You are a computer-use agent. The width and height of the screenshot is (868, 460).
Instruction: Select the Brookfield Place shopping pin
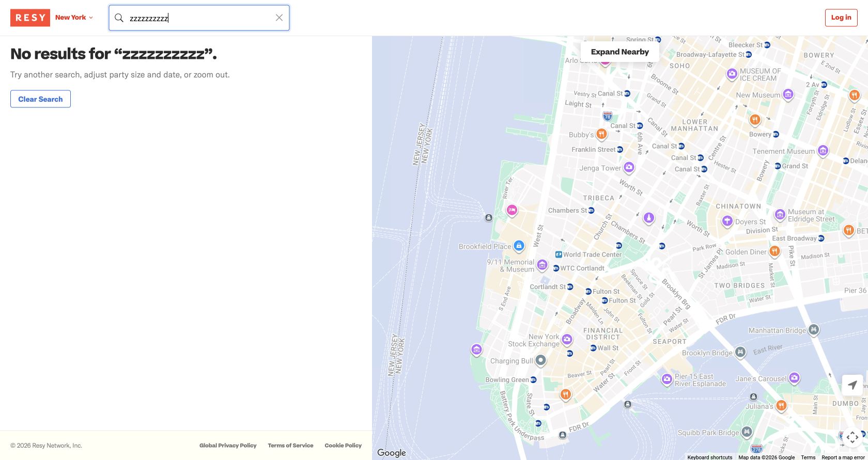point(519,246)
